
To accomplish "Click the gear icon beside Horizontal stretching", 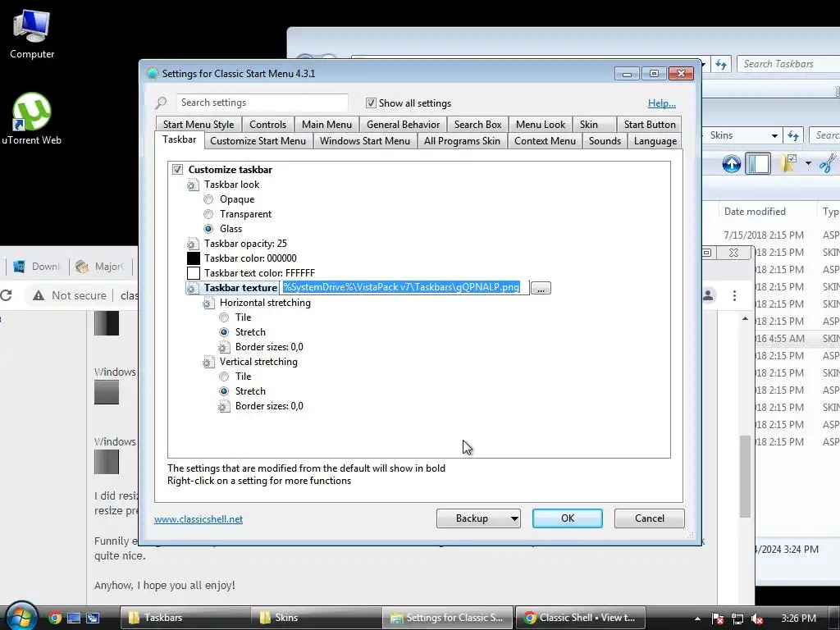I will [208, 304].
